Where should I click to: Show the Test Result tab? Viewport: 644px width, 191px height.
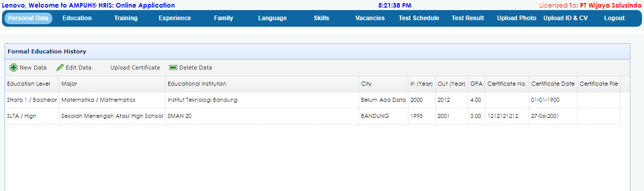468,18
